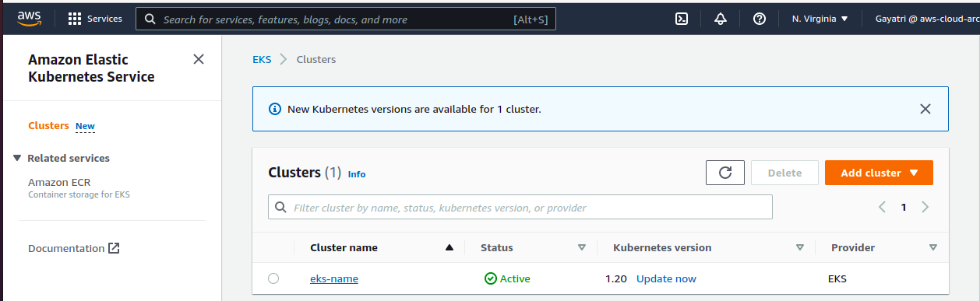The height and width of the screenshot is (301, 980).
Task: Click Update now for version 1.20
Action: (x=666, y=278)
